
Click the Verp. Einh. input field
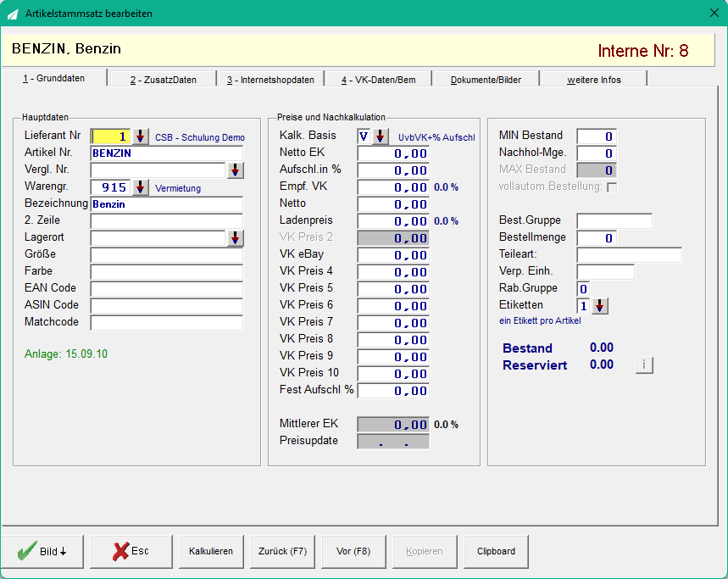(605, 272)
